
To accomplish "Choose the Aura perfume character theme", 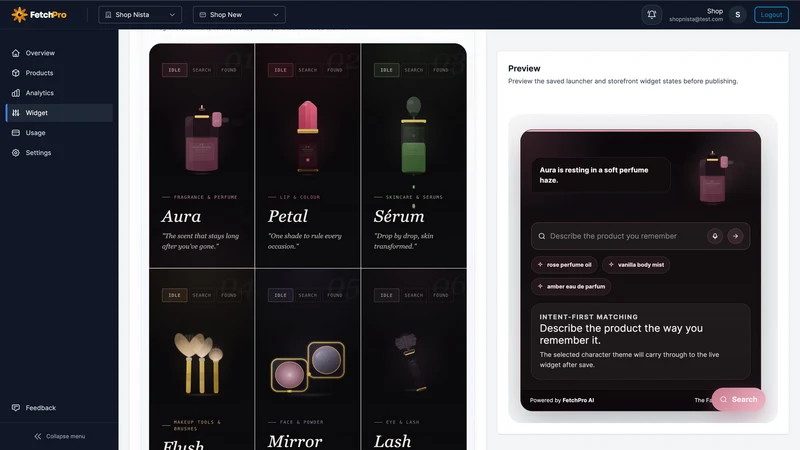I will point(202,156).
